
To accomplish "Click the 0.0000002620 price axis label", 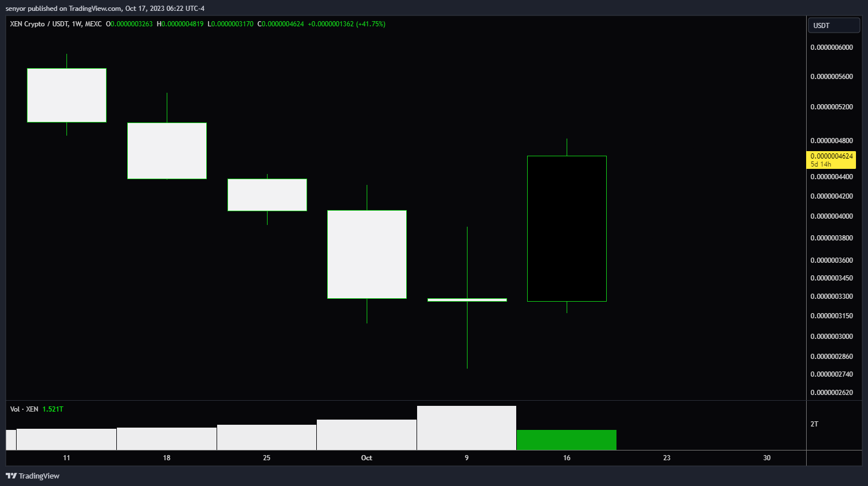I will [831, 393].
